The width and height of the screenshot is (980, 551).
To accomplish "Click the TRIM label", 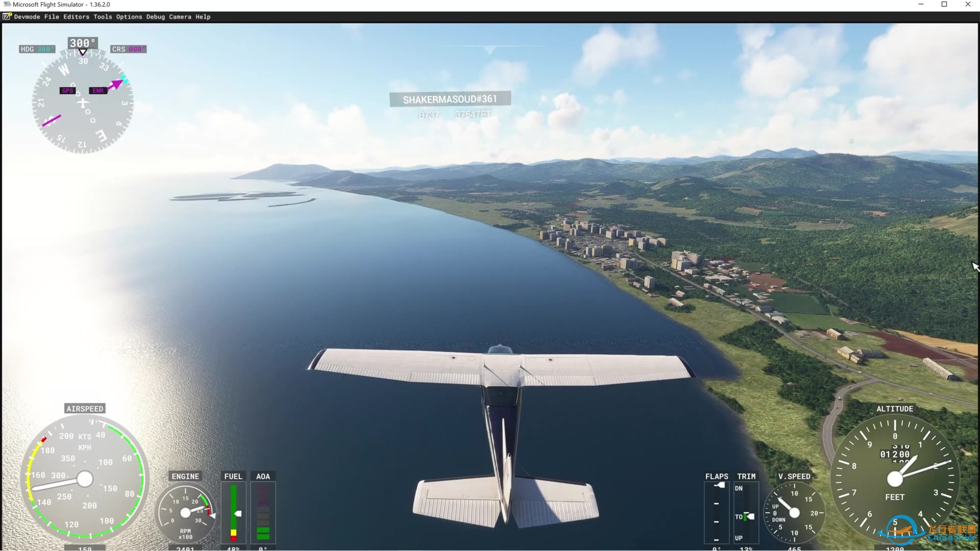I will tap(746, 476).
